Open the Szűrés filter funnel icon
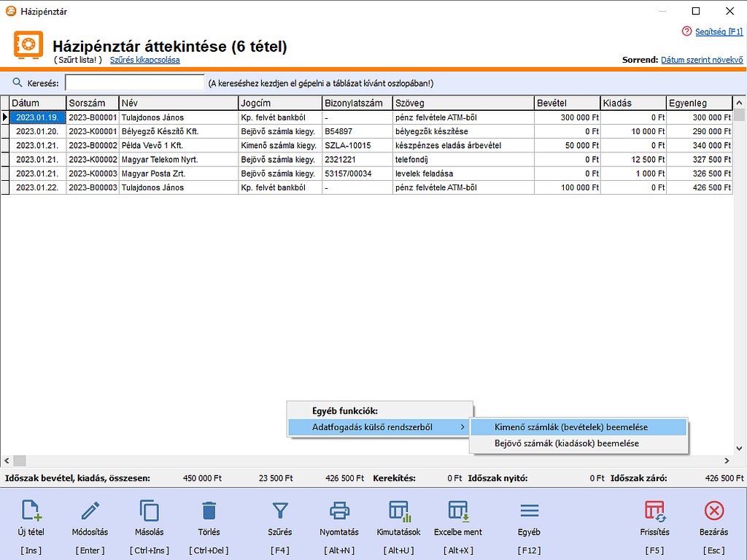The image size is (747, 560). click(280, 510)
